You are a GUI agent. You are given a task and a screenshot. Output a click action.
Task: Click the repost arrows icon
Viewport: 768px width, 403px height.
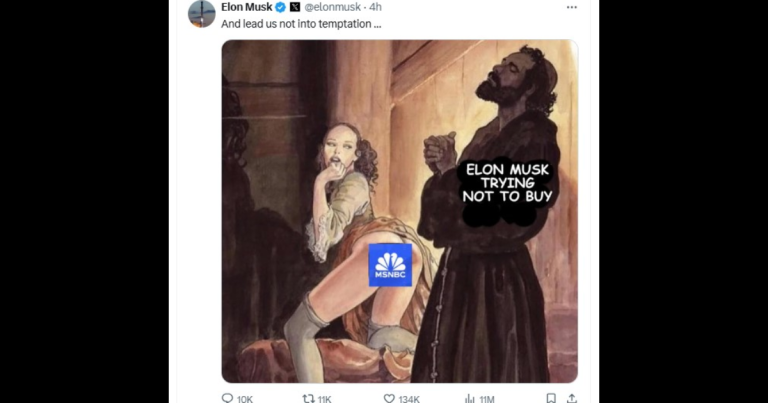pos(308,399)
